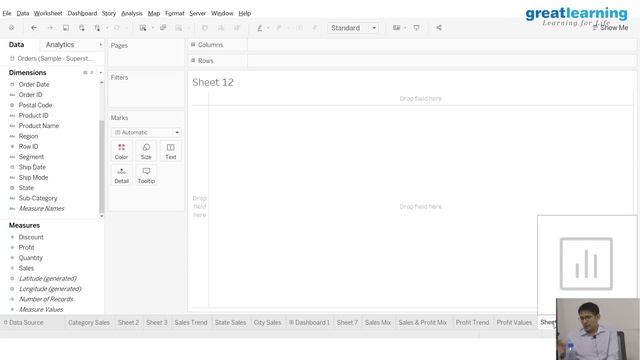Screen dimensions: 640x360
Task: Select the Sub-Category dimension
Action: (x=38, y=198)
